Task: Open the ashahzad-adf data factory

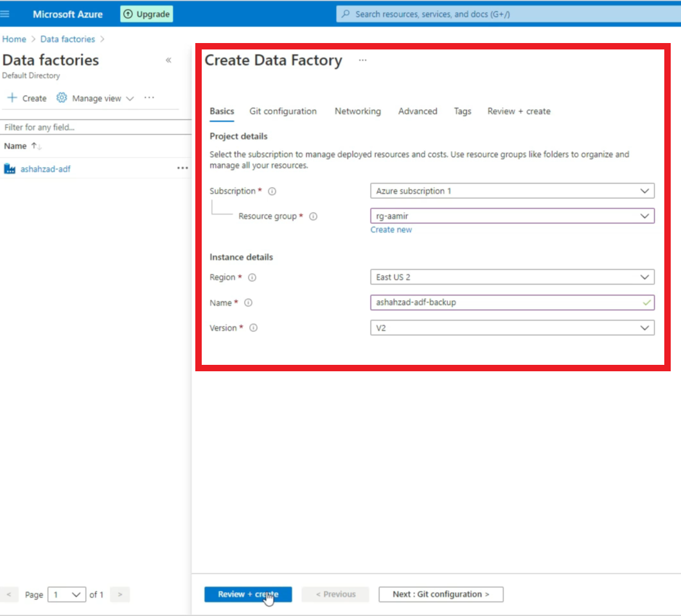Action: click(45, 169)
